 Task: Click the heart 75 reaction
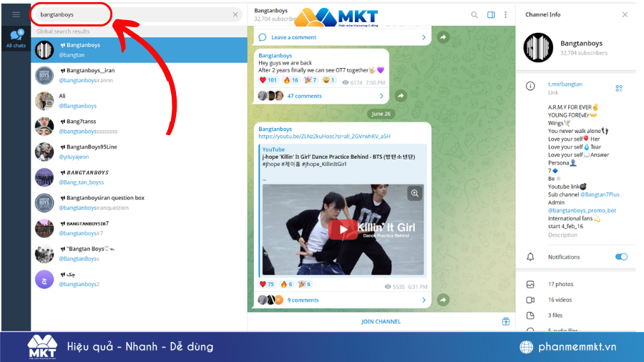pyautogui.click(x=267, y=284)
